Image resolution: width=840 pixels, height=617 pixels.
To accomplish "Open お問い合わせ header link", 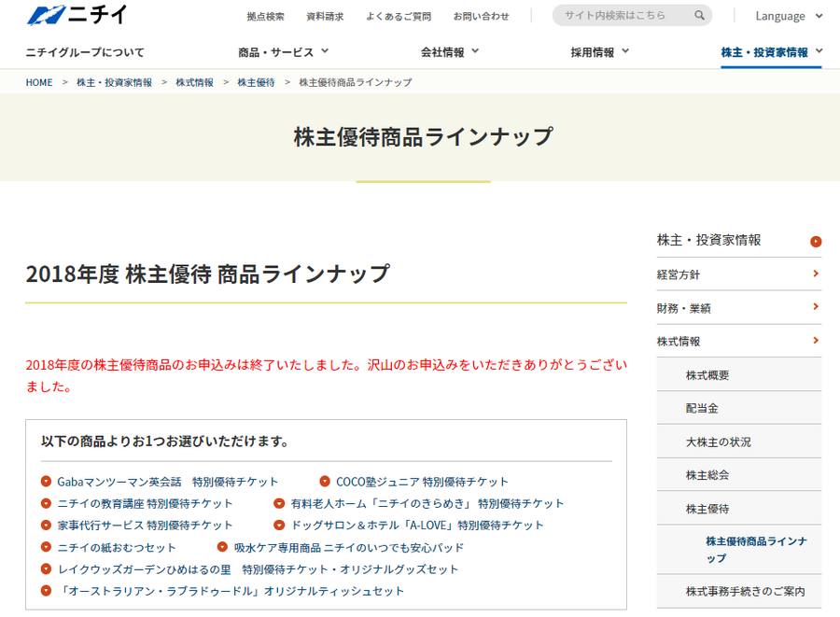I will coord(481,17).
